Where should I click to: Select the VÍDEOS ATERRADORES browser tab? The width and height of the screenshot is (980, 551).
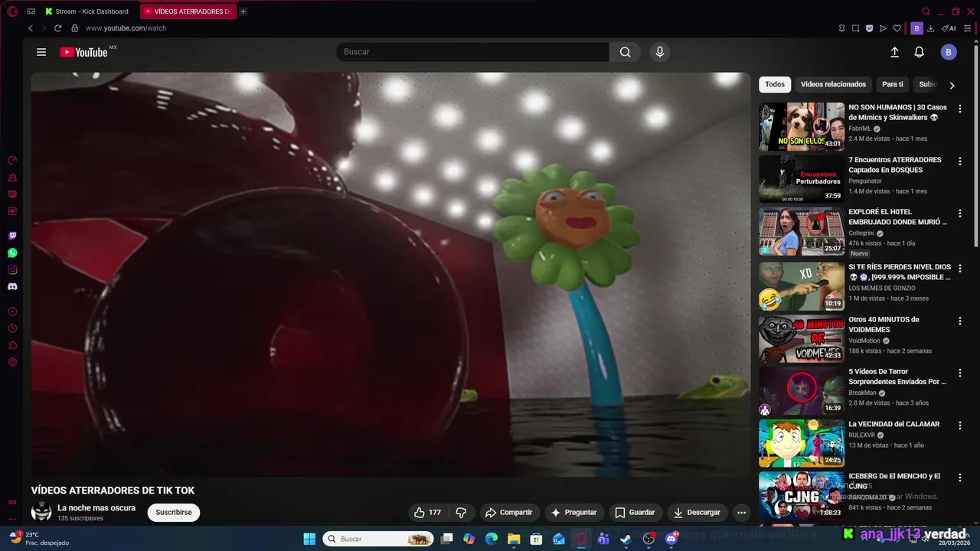coord(188,11)
